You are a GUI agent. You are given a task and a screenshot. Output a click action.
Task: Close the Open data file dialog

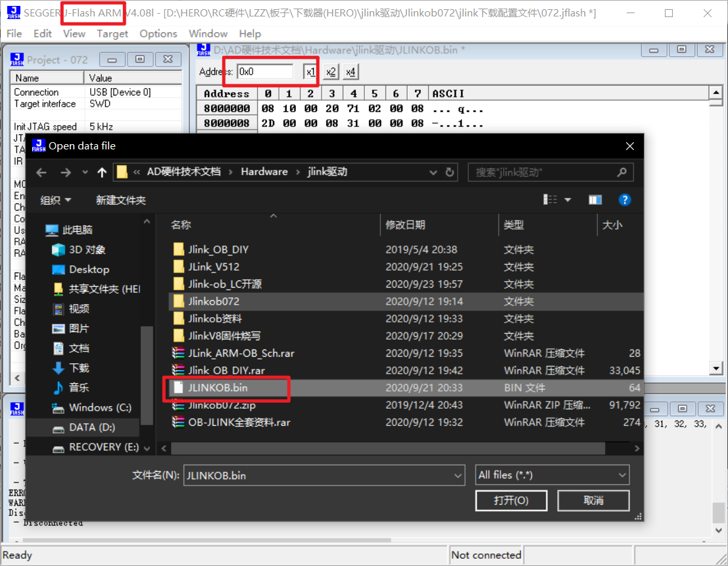629,146
